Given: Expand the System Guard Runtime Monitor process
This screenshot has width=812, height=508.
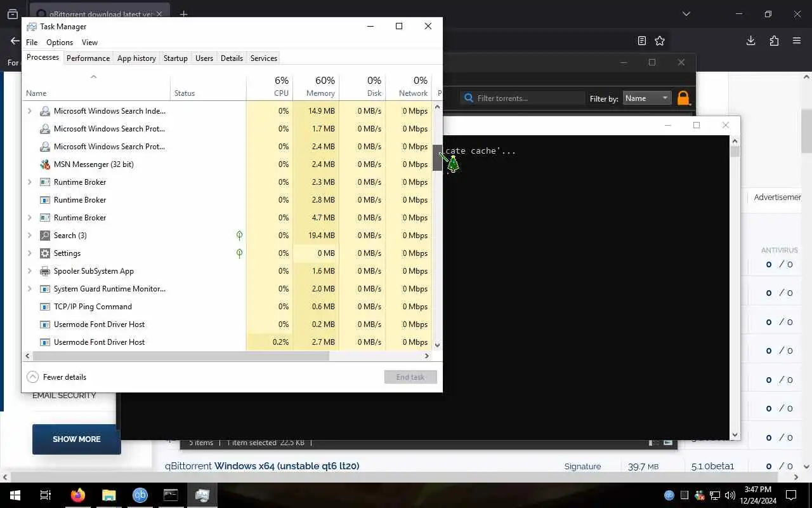Looking at the screenshot, I should [29, 289].
